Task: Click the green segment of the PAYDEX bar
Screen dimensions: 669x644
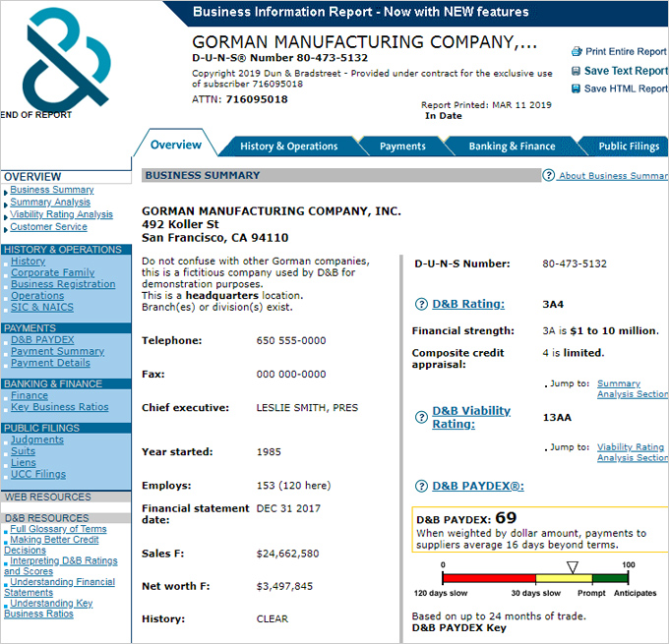Action: pos(610,578)
